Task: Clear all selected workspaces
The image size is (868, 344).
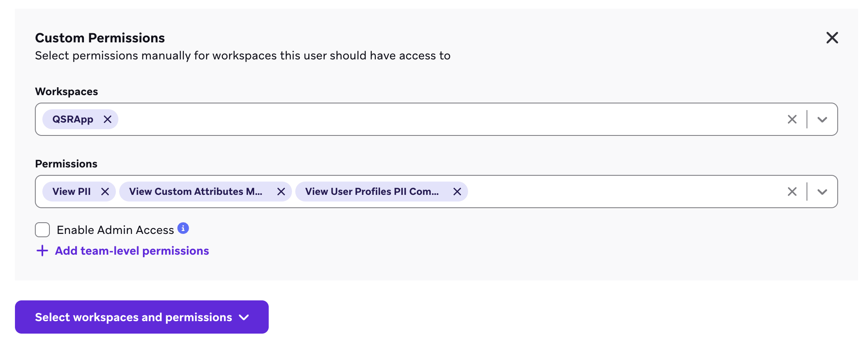Action: coord(792,119)
